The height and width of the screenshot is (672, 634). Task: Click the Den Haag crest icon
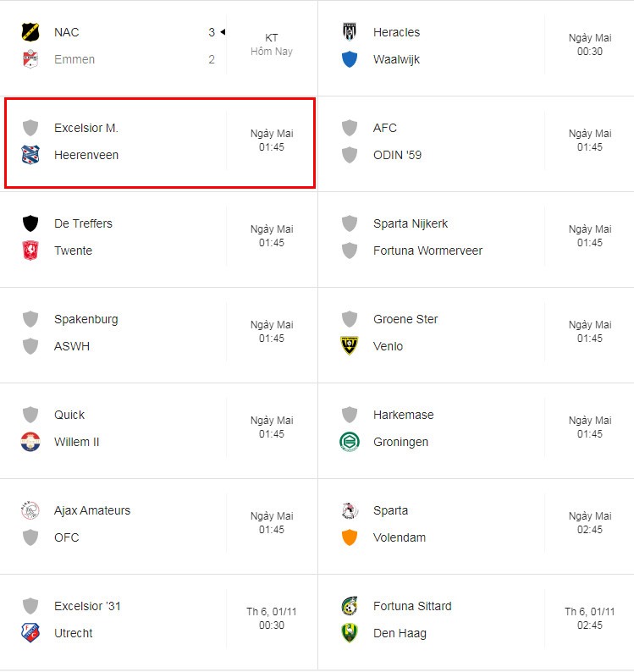[x=350, y=632]
